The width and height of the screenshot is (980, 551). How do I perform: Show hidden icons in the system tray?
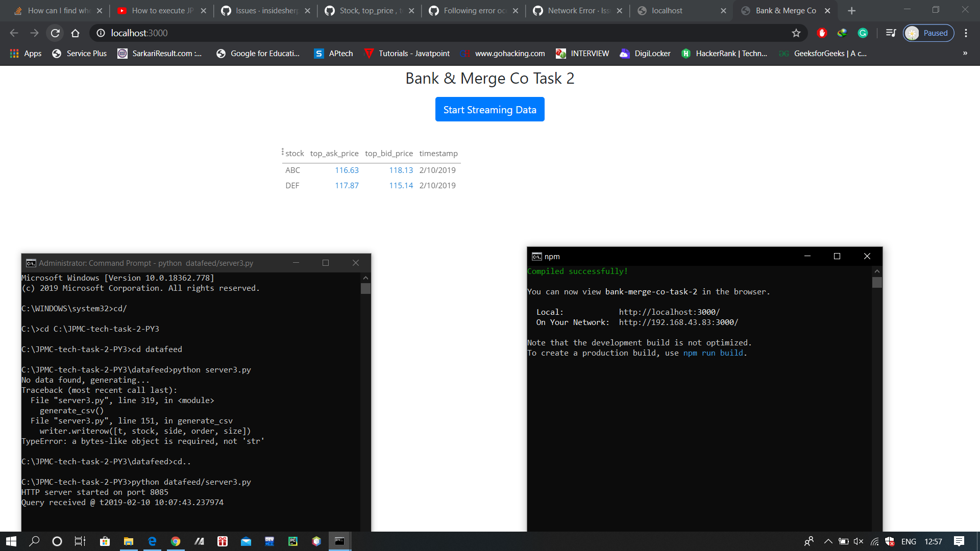(x=828, y=541)
